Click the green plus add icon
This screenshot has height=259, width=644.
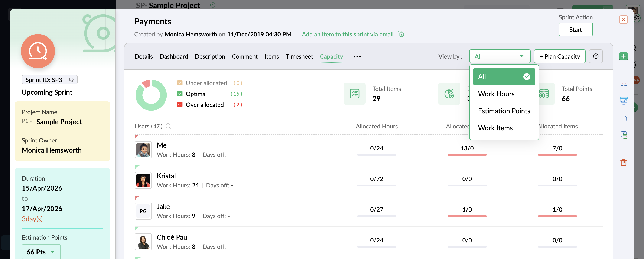coord(623,56)
